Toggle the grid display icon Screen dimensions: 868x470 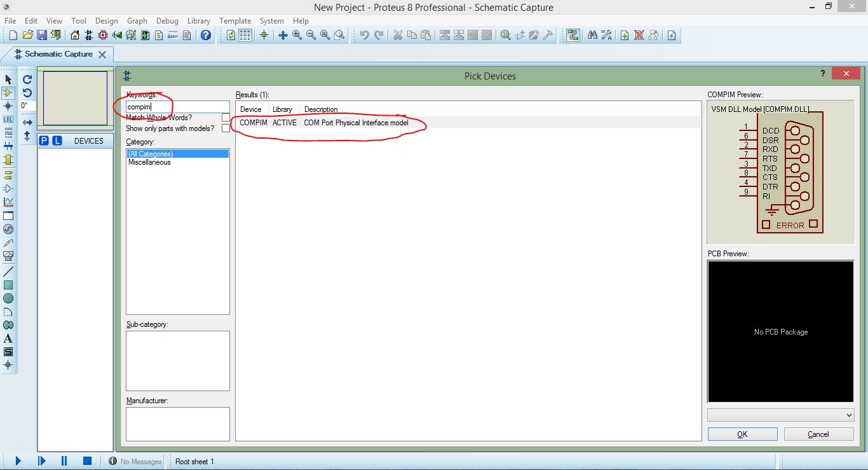tap(245, 35)
